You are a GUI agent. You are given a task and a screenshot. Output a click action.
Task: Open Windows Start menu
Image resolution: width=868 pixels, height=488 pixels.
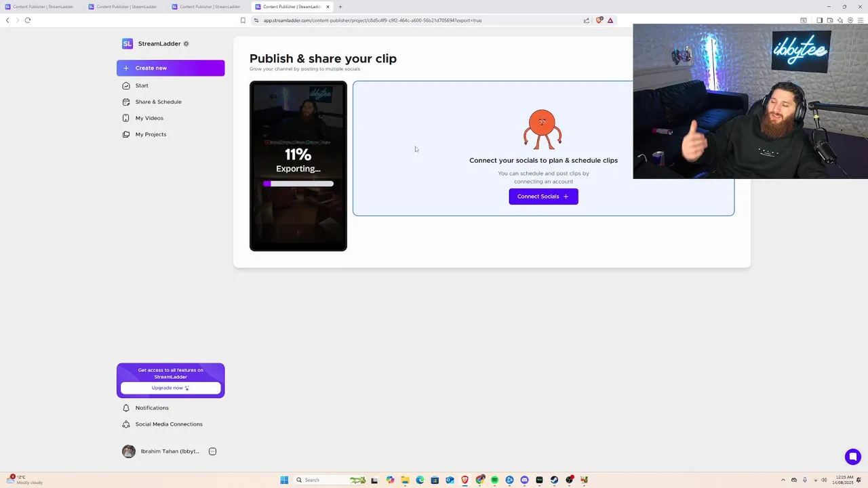284,480
